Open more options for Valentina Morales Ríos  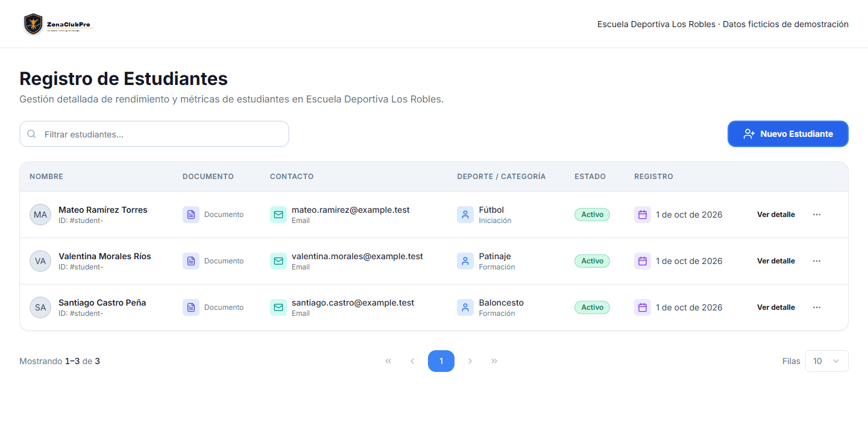click(817, 261)
